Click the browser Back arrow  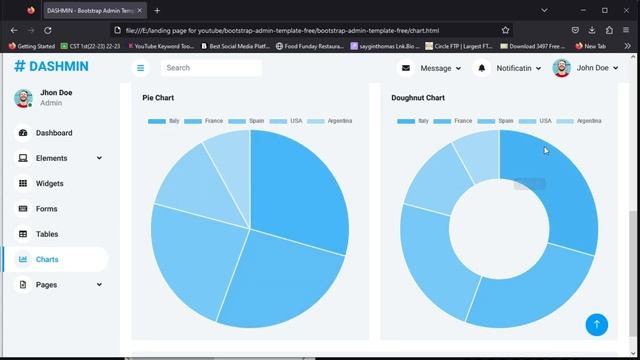click(x=14, y=30)
